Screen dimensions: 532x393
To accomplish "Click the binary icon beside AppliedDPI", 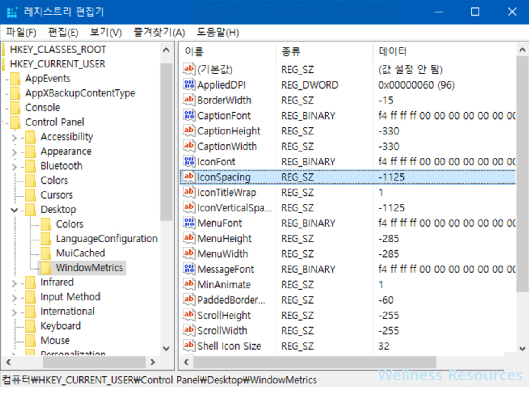I will [x=189, y=85].
